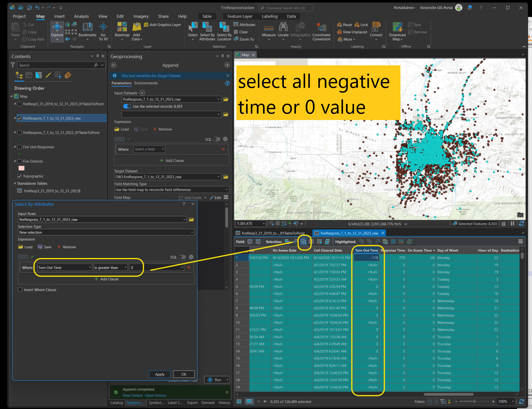532x409 pixels.
Task: Refresh the attribute table
Action: 521,401
